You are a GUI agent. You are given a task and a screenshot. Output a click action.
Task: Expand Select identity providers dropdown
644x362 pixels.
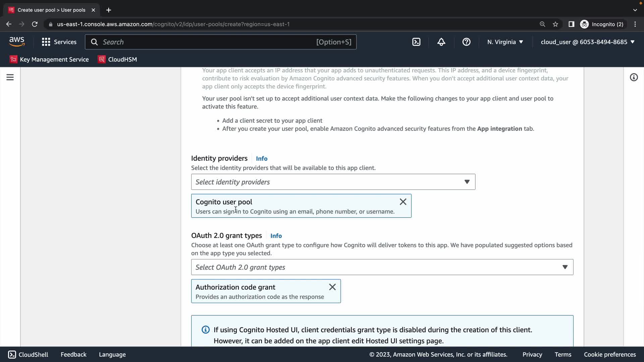(333, 182)
